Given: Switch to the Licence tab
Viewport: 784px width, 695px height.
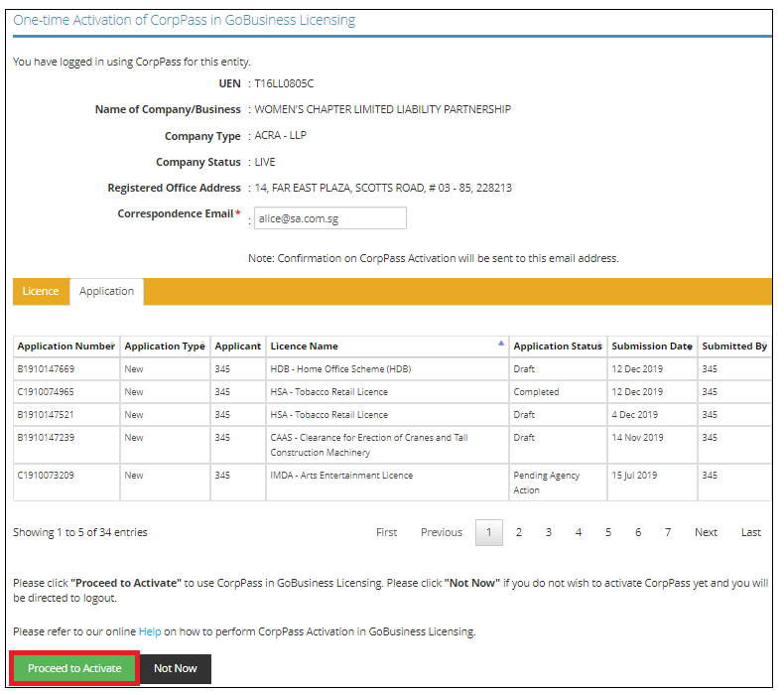Looking at the screenshot, I should pyautogui.click(x=41, y=291).
